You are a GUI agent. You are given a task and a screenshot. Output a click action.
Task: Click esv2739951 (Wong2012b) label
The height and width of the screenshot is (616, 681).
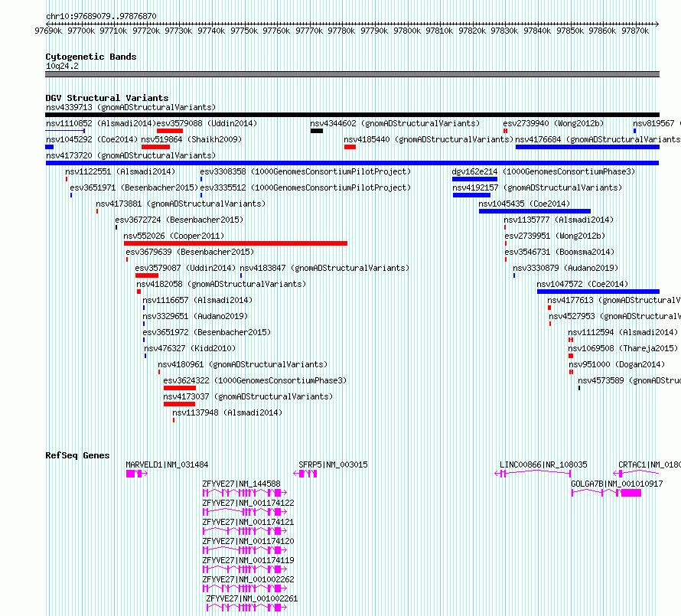(x=555, y=236)
